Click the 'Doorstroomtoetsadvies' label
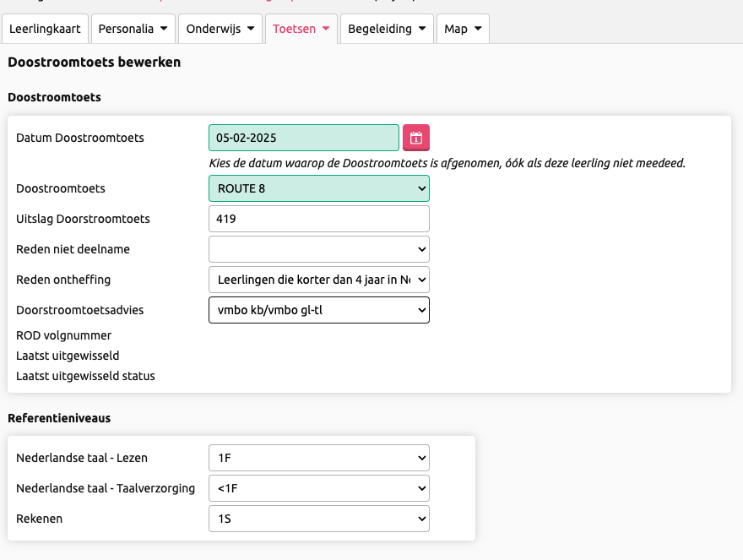 click(80, 310)
